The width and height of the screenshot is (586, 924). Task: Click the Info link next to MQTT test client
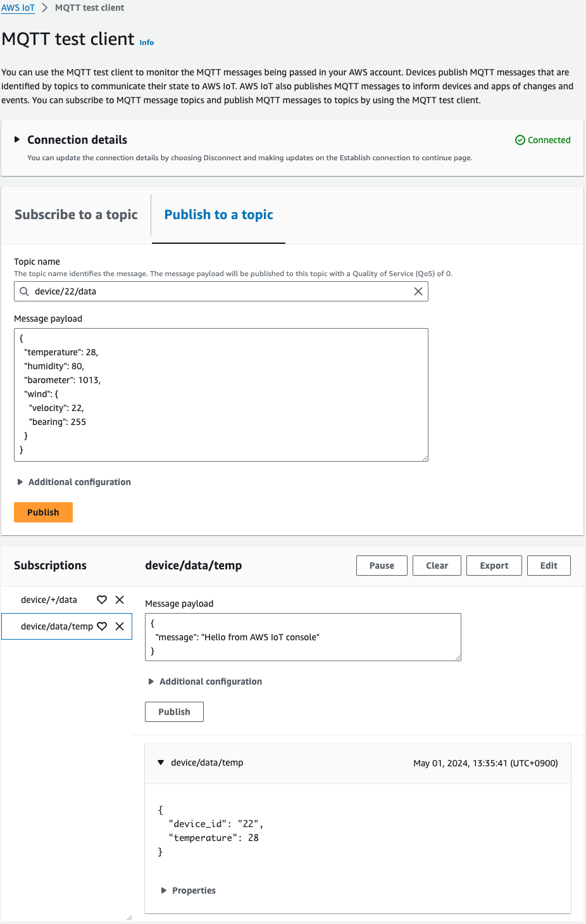pyautogui.click(x=146, y=42)
